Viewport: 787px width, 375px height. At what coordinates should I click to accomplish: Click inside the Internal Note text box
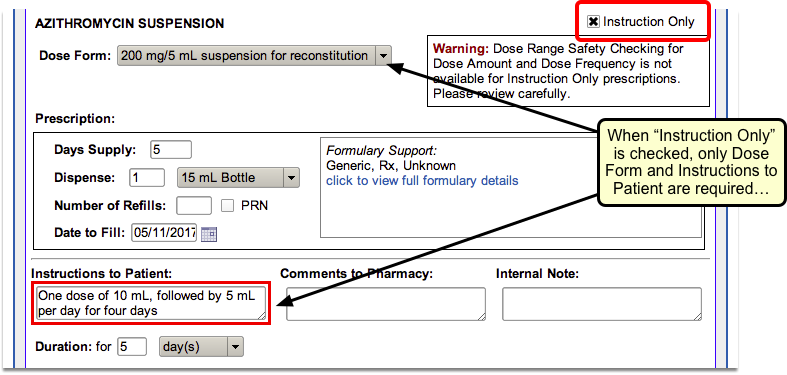pyautogui.click(x=602, y=304)
